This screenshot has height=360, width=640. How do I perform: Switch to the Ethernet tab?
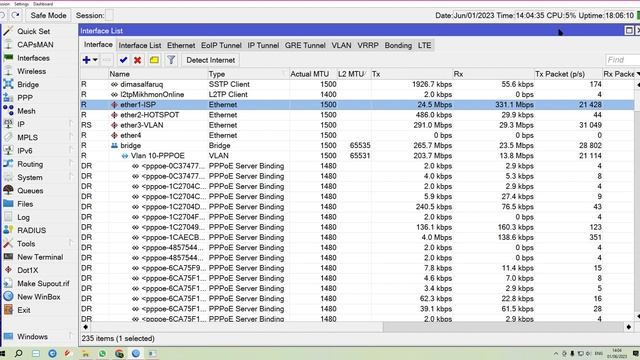[181, 45]
